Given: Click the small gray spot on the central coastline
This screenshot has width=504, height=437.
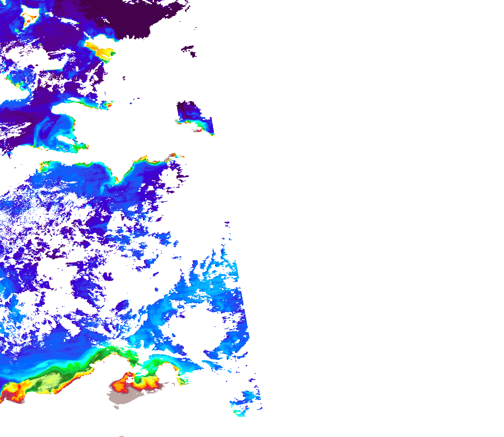Looking at the screenshot, I should click(168, 159).
